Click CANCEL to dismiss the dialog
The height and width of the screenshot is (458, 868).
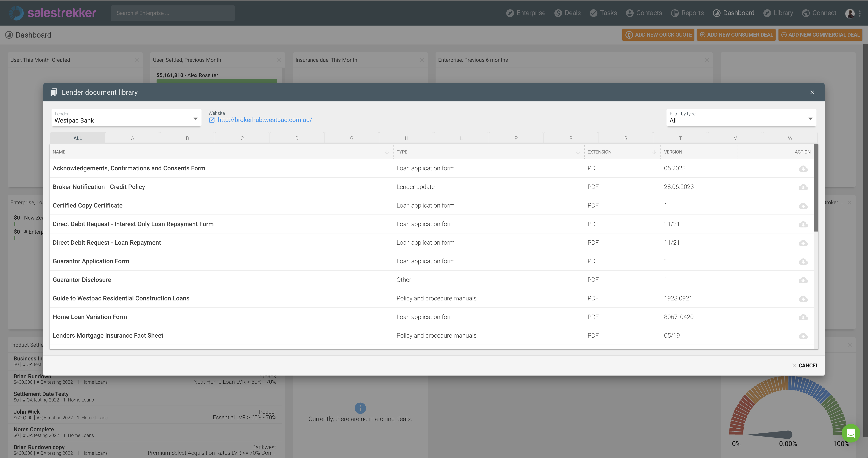(x=805, y=365)
